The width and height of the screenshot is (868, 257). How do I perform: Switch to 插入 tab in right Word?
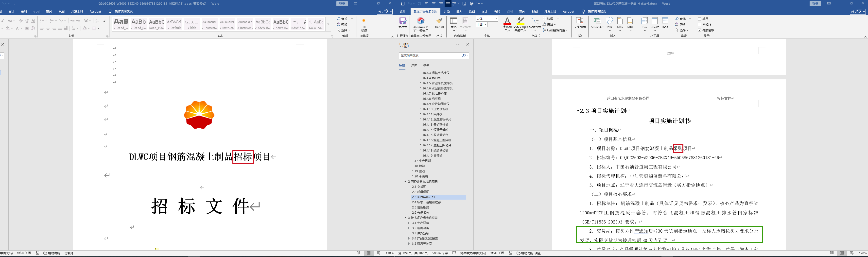459,11
